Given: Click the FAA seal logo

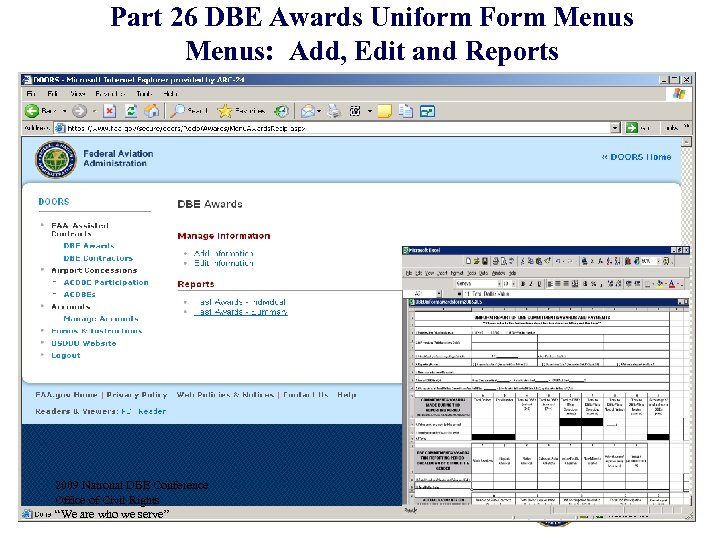Looking at the screenshot, I should [56, 159].
